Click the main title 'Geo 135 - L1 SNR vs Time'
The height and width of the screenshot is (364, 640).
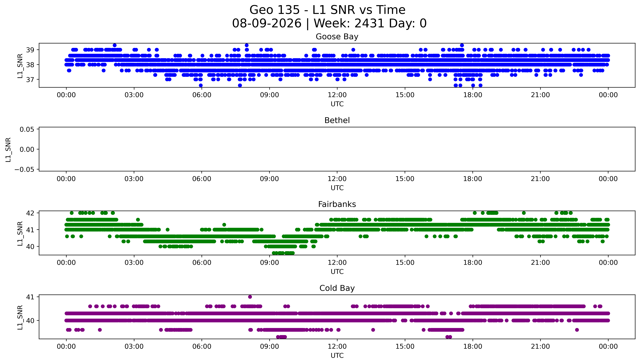point(327,10)
